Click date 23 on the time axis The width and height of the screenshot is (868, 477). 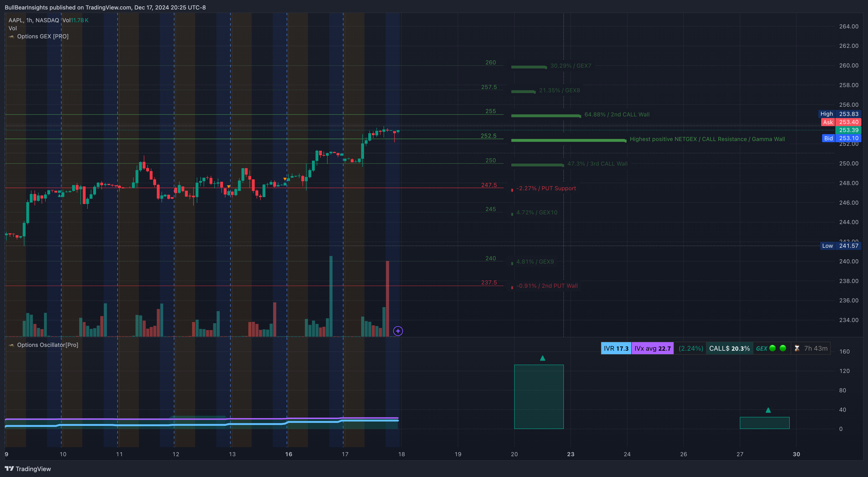(x=571, y=455)
